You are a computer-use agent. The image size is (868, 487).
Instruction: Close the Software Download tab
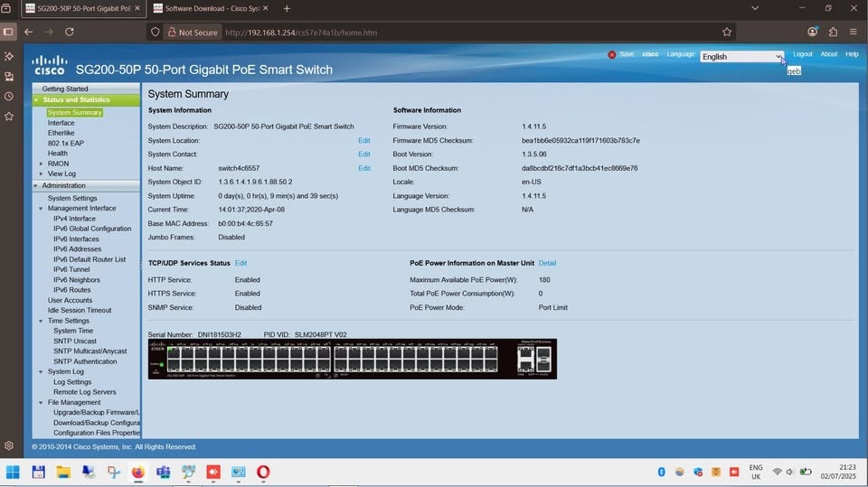point(266,8)
